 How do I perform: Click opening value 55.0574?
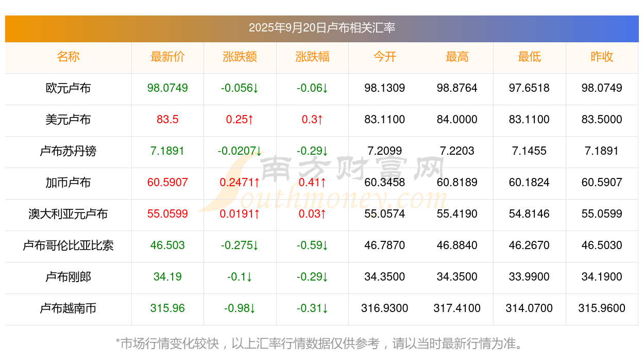(385, 214)
